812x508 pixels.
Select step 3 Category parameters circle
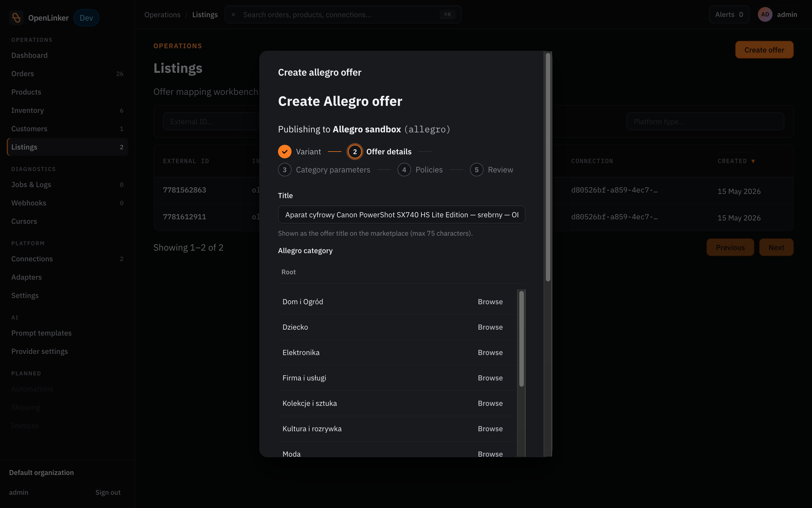(284, 170)
